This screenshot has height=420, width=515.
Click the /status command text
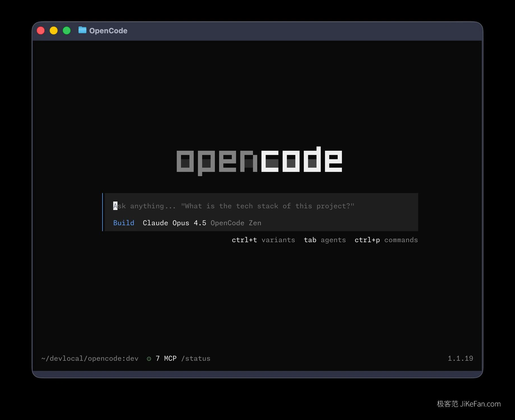pyautogui.click(x=196, y=358)
